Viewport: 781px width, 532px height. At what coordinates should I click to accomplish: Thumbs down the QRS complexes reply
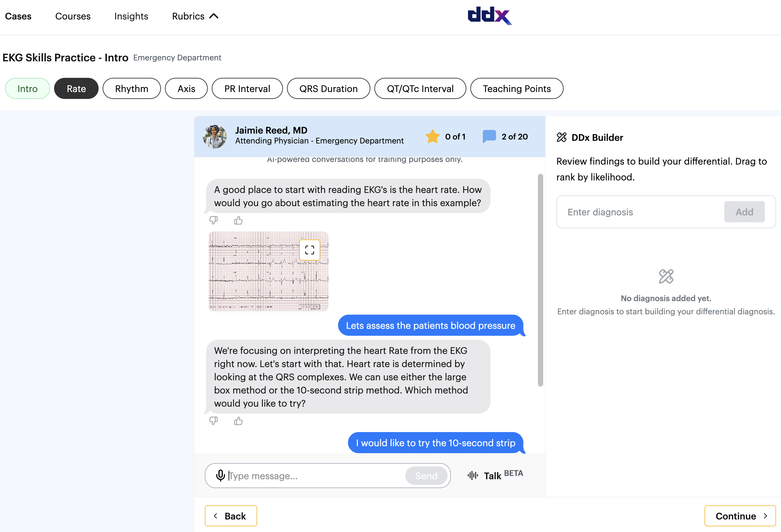pos(213,421)
